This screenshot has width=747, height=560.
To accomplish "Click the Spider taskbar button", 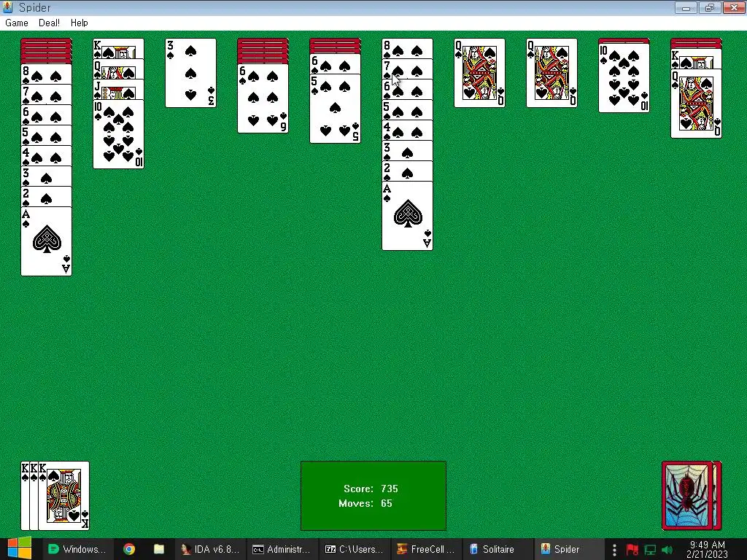I will click(x=569, y=549).
